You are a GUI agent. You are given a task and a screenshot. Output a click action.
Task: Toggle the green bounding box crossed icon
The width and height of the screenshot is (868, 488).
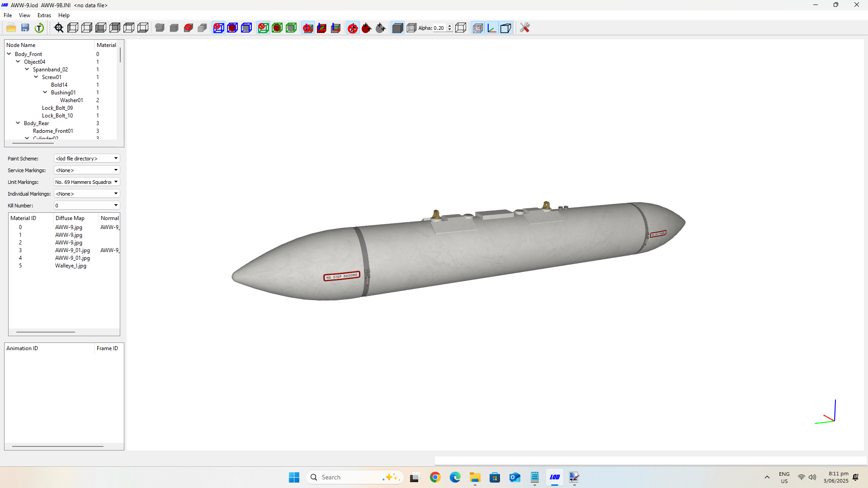[x=263, y=28]
